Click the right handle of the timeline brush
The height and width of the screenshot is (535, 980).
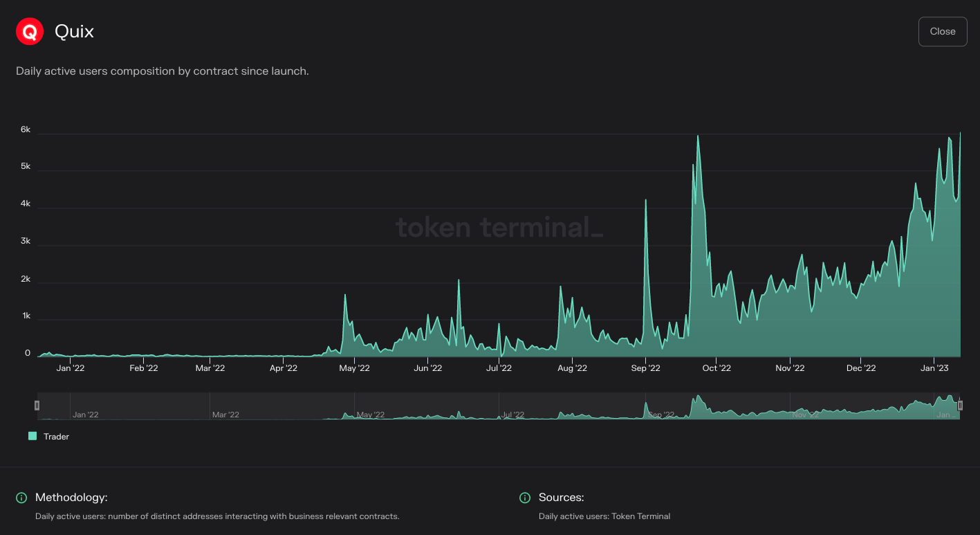pos(960,405)
